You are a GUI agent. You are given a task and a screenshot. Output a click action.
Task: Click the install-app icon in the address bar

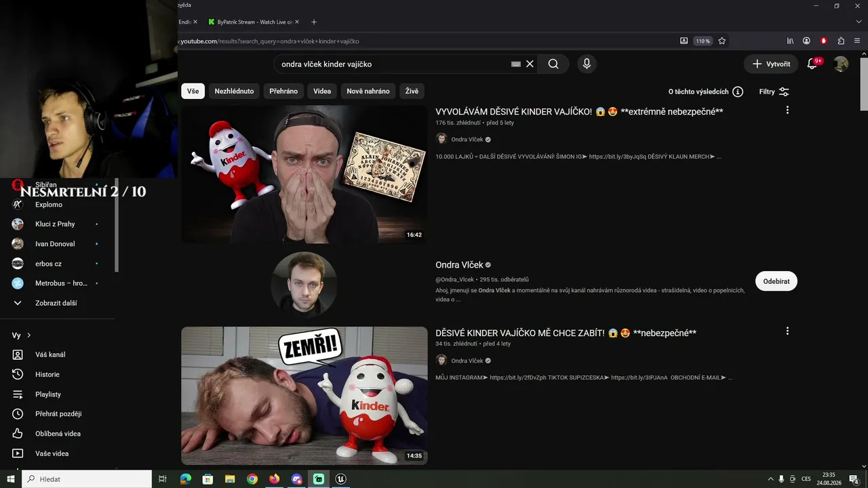point(684,41)
